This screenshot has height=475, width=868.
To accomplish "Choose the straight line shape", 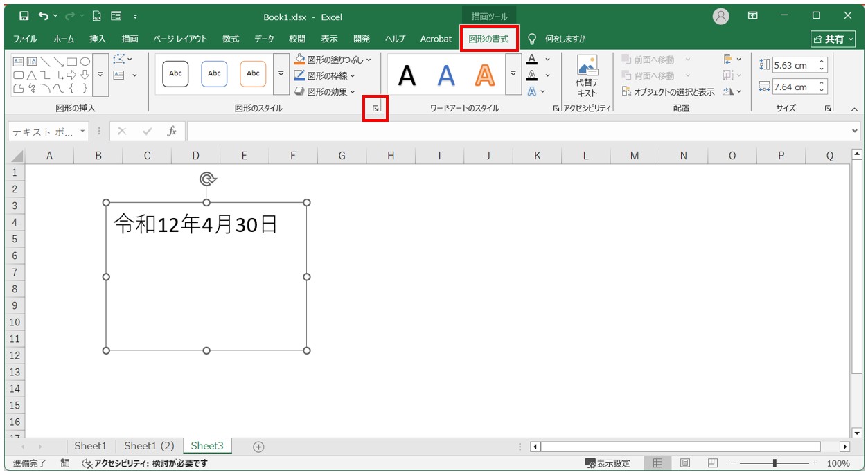I will click(45, 62).
